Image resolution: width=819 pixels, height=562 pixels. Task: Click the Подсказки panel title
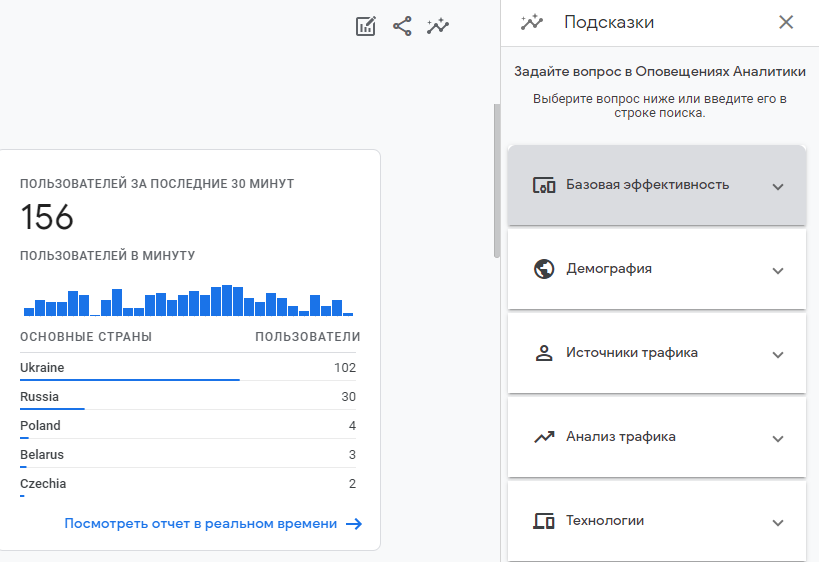click(609, 22)
